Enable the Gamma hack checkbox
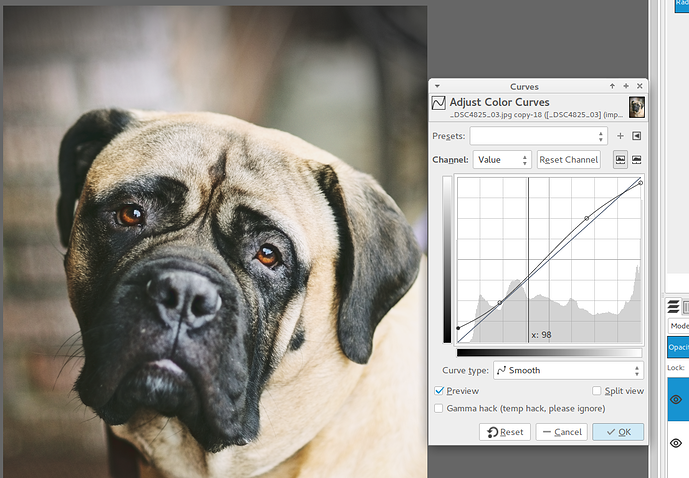The width and height of the screenshot is (689, 478). (439, 409)
